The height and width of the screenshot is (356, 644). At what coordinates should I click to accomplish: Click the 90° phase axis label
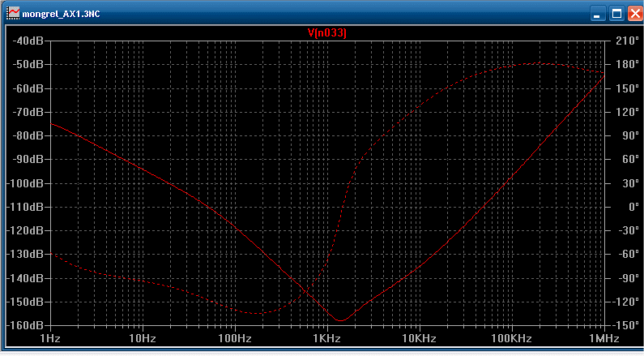coord(630,135)
